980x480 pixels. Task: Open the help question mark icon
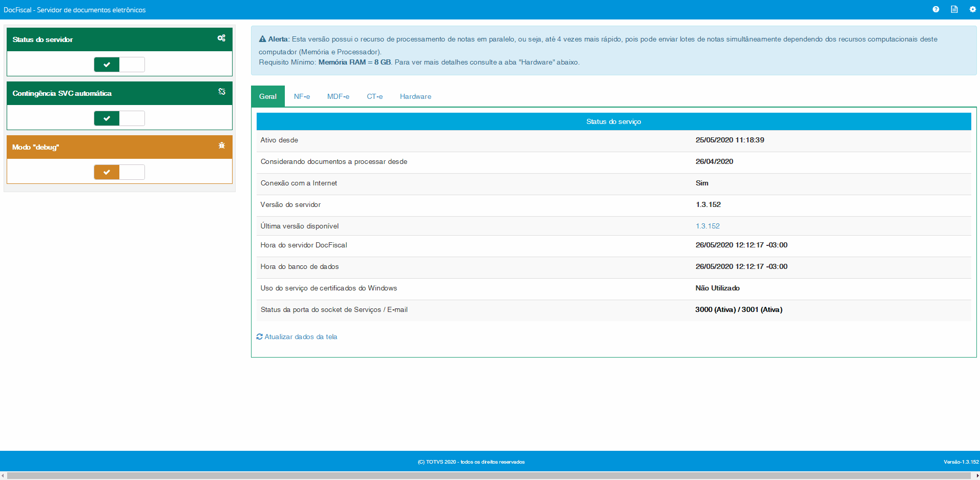936,9
